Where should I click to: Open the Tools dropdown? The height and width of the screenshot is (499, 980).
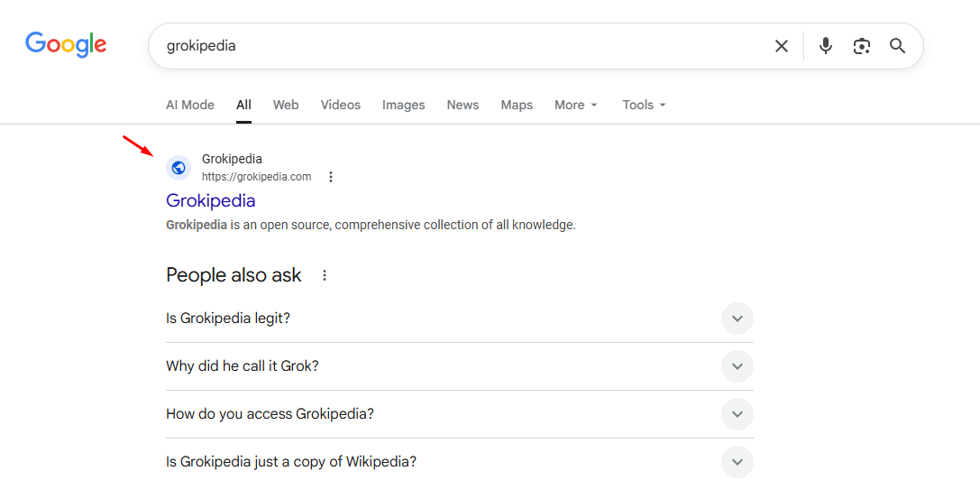coord(644,105)
